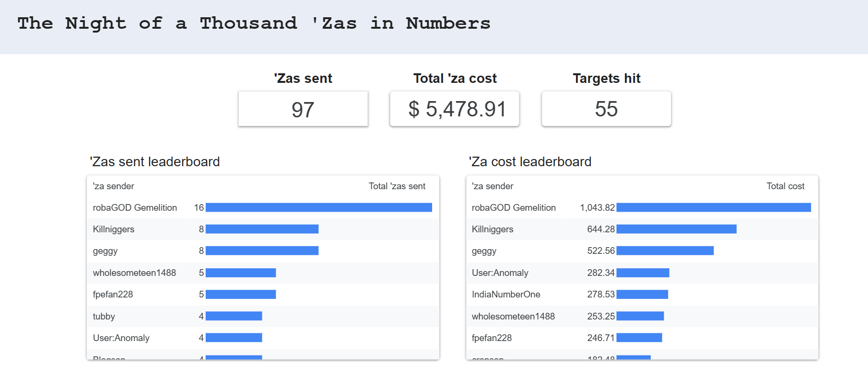Click 'za sender header in 'Zas sent leaderboard
Viewport: 868px width, 376px height.
(114, 186)
